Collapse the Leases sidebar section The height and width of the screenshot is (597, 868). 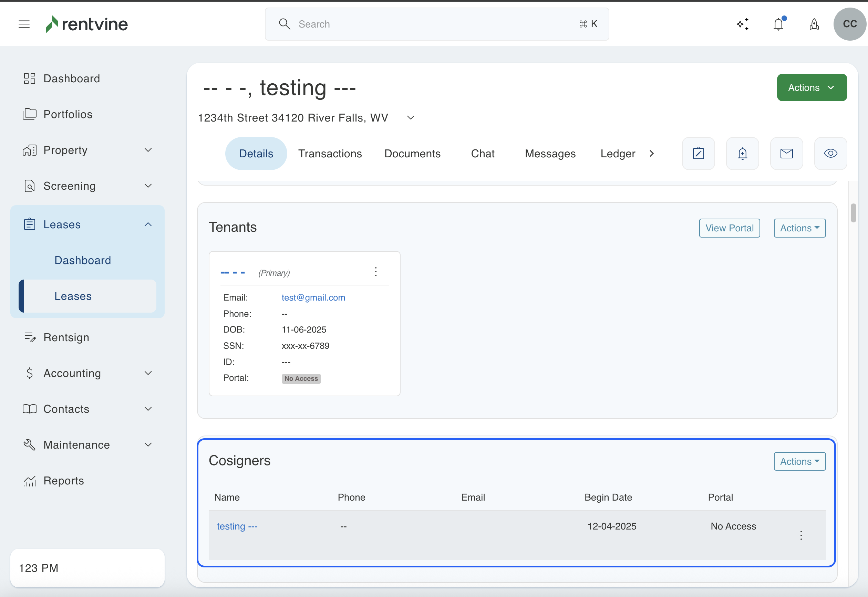click(148, 224)
